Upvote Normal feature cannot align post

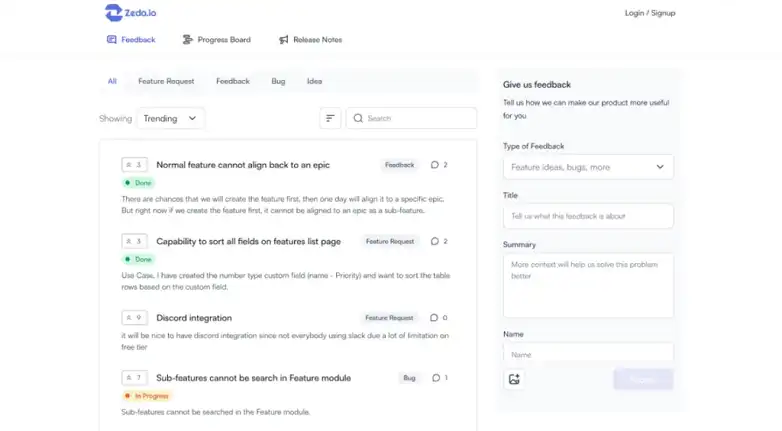click(134, 165)
